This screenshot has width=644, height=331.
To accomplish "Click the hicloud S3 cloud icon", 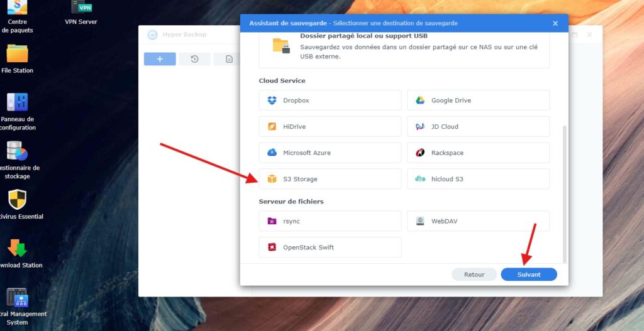I will point(420,179).
